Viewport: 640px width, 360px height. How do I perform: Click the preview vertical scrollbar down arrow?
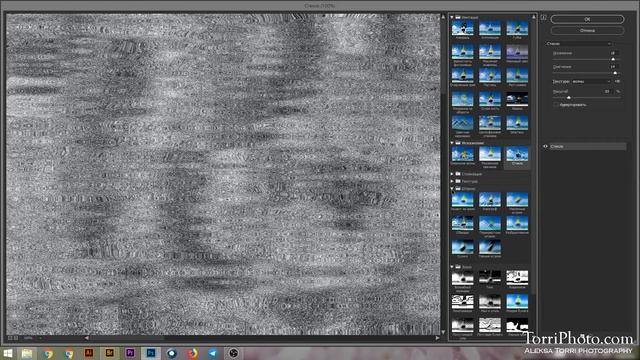[x=443, y=332]
